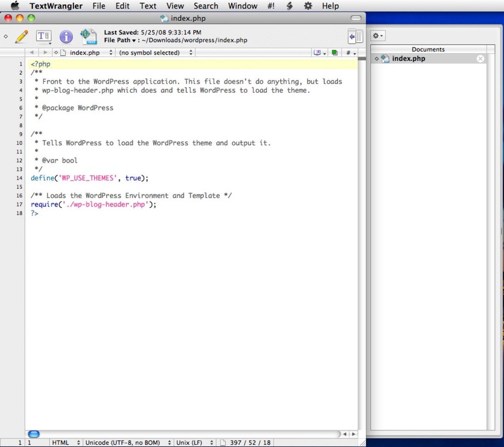Toggle the diamond modified-state marker beside index.php

[376, 59]
